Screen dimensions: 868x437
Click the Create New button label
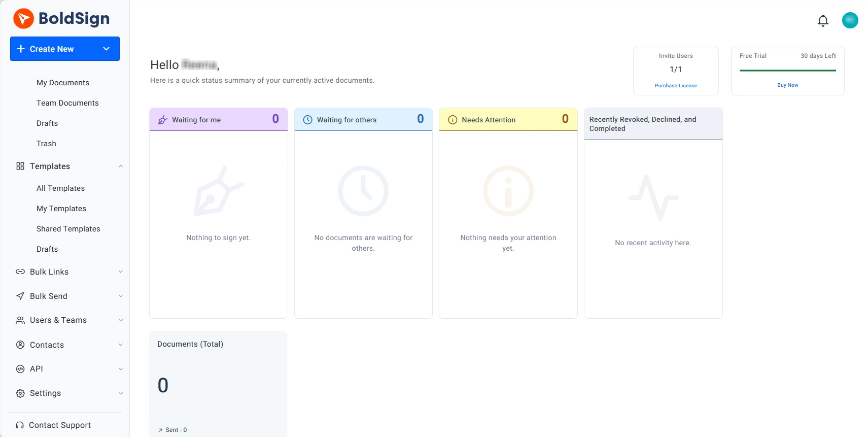(52, 49)
